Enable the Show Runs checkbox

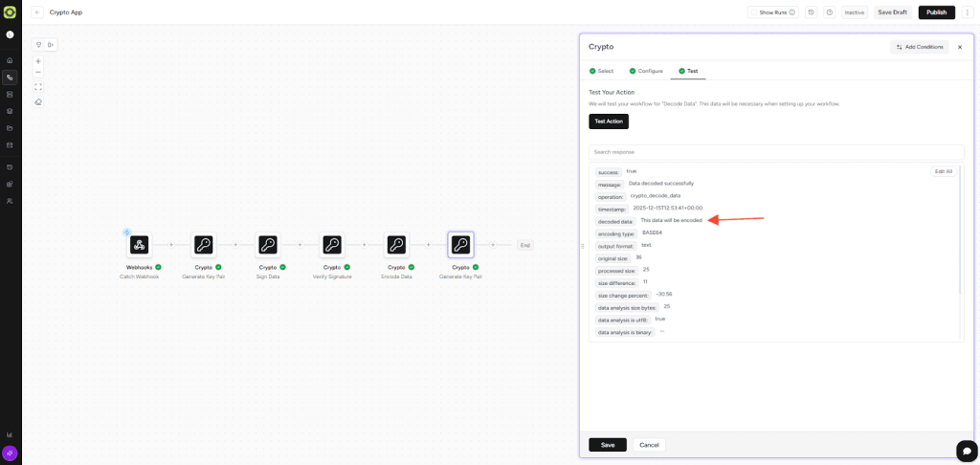(754, 12)
